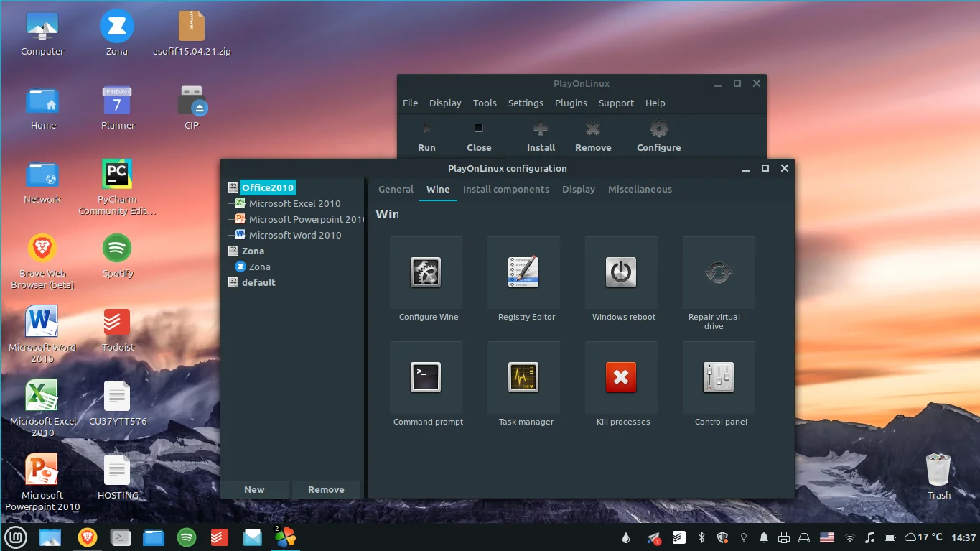
Task: Open the Wine Task manager
Action: [523, 378]
